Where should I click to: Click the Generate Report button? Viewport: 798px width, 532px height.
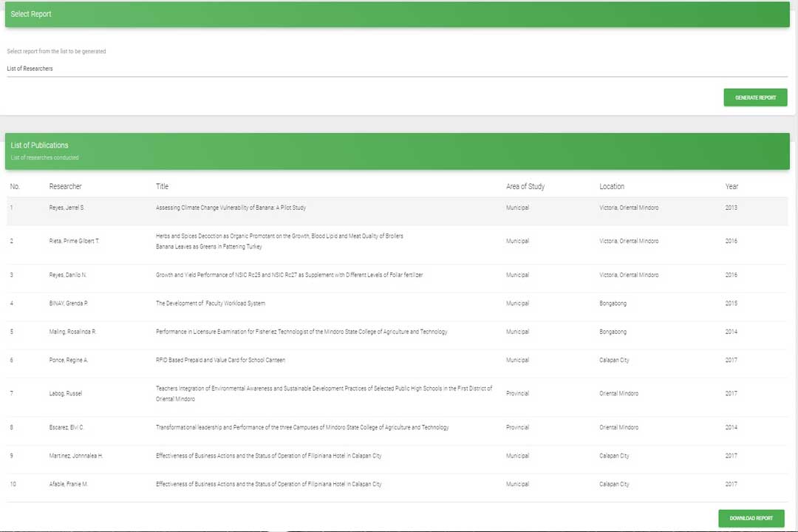tap(755, 98)
